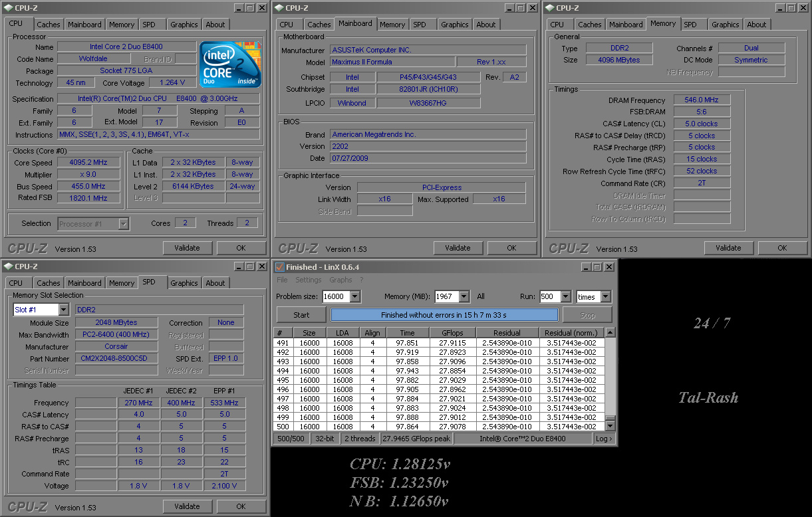
Task: Click the title icon of the Memory window
Action: point(549,8)
